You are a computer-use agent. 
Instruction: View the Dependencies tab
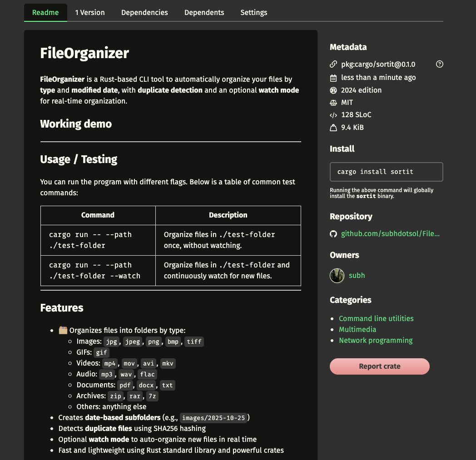coord(144,13)
